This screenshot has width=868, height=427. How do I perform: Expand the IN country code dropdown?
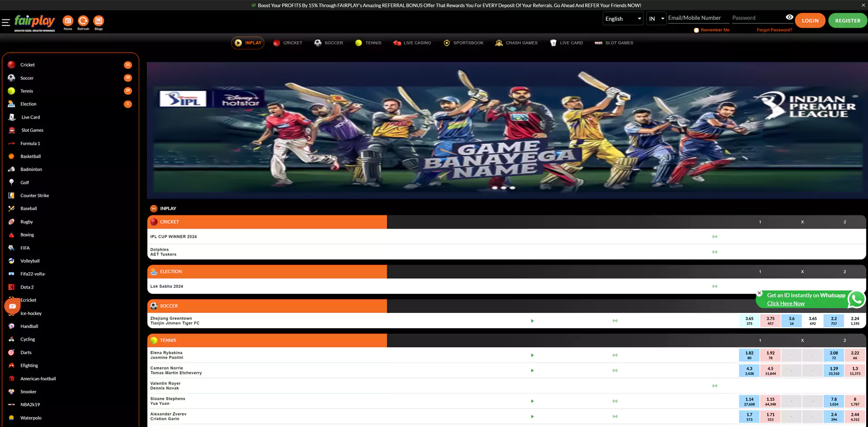point(656,19)
